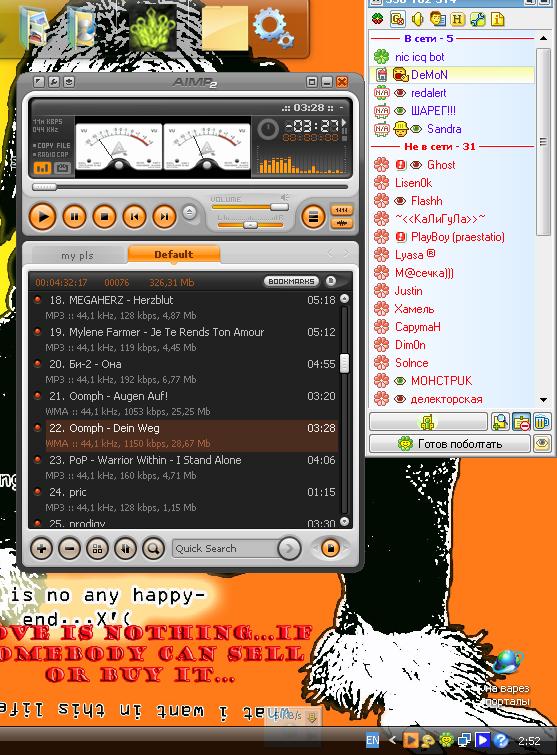
Task: Click the grey recorder button beside visualization toggle
Action: 63,168
